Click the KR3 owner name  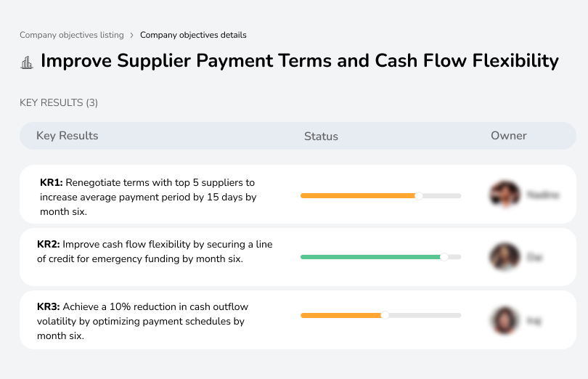534,321
